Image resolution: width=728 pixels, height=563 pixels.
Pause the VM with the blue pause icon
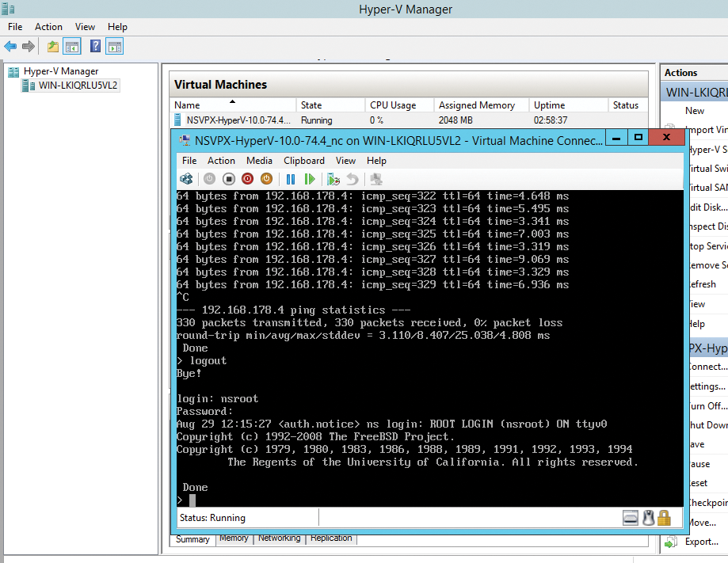290,179
